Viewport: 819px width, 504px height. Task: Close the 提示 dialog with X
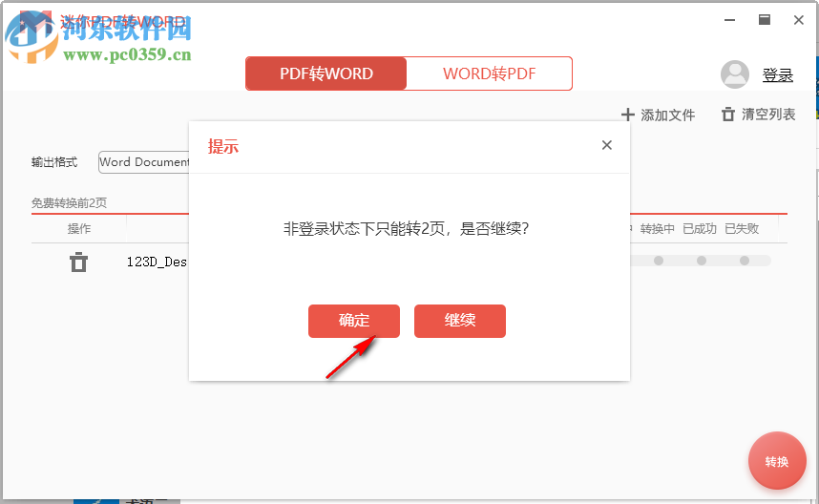[x=606, y=145]
